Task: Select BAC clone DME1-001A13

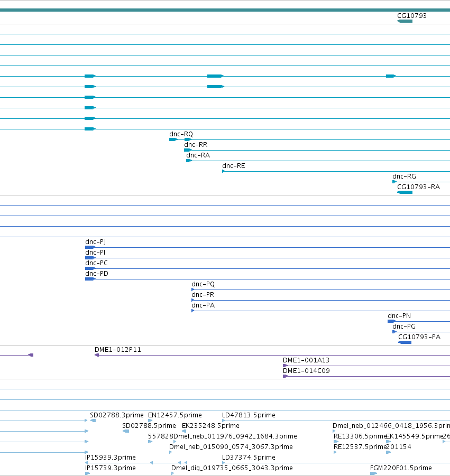Action: 306,360
